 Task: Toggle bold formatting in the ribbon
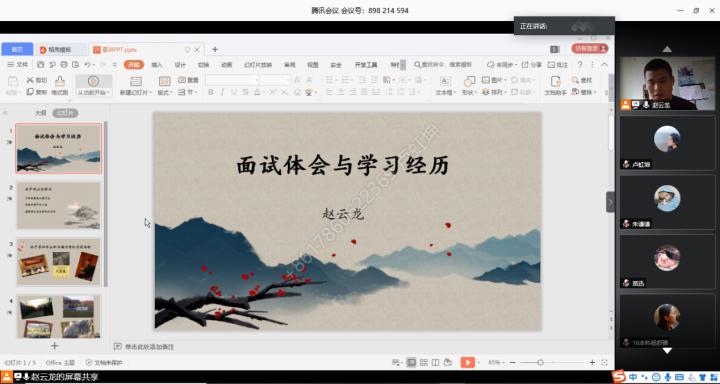[x=211, y=92]
